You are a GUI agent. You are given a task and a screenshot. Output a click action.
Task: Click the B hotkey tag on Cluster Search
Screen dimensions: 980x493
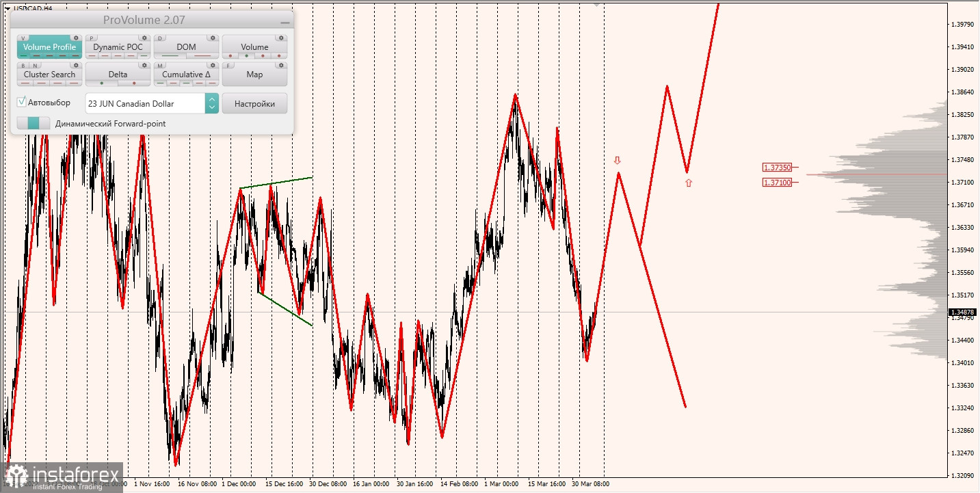point(23,66)
